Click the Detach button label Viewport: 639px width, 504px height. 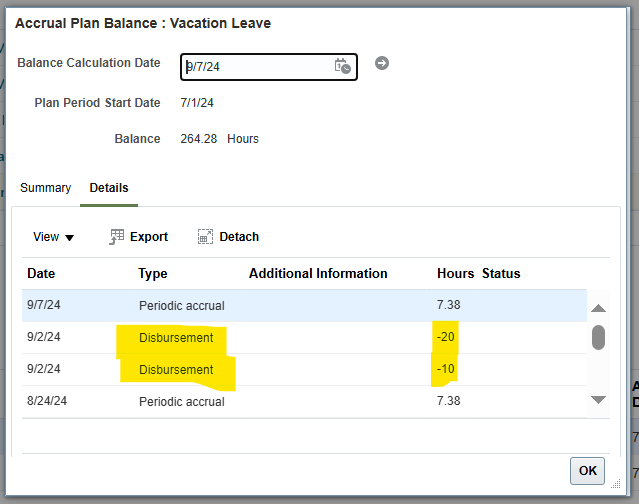[239, 237]
